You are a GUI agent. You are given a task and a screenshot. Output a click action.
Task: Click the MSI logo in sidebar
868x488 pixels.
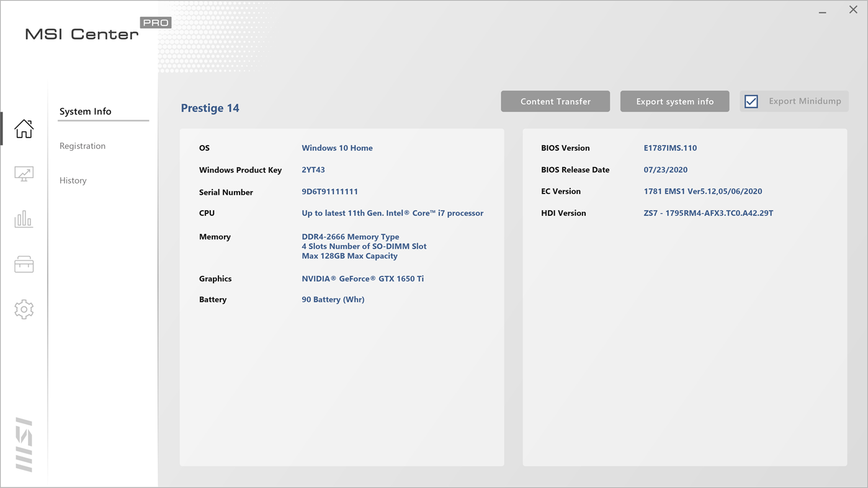point(24,445)
